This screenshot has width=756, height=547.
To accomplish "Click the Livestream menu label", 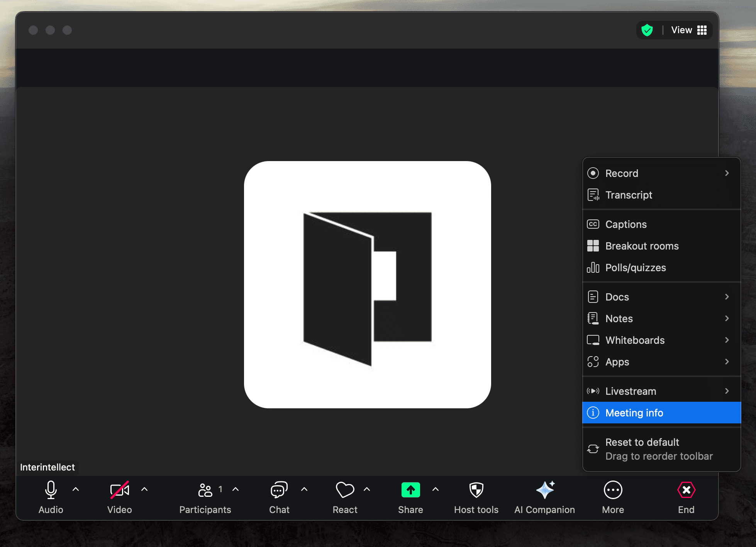I will [x=631, y=391].
